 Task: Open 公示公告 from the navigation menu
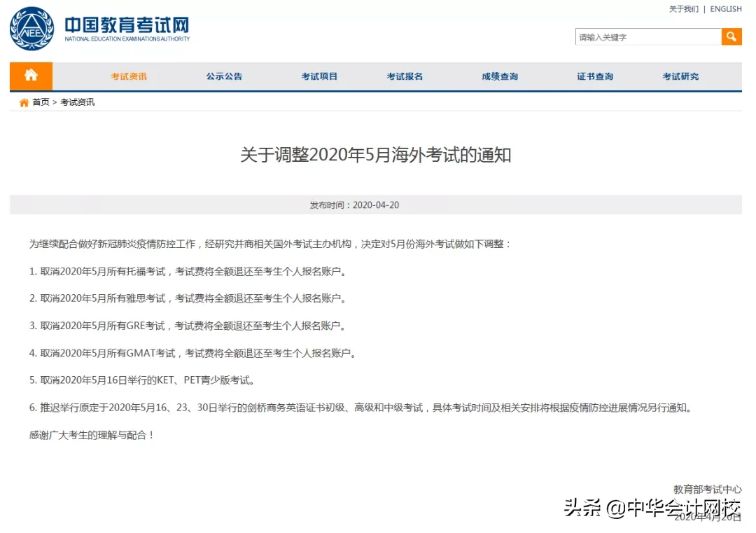(x=223, y=76)
